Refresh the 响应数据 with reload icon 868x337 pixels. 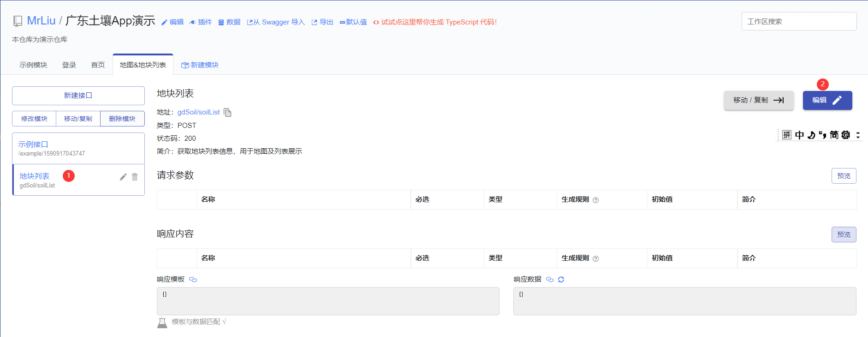coord(561,279)
